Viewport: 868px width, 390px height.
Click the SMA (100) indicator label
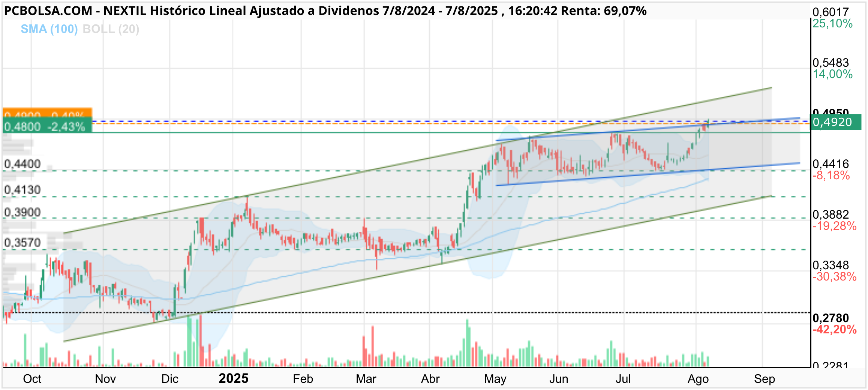[x=49, y=29]
